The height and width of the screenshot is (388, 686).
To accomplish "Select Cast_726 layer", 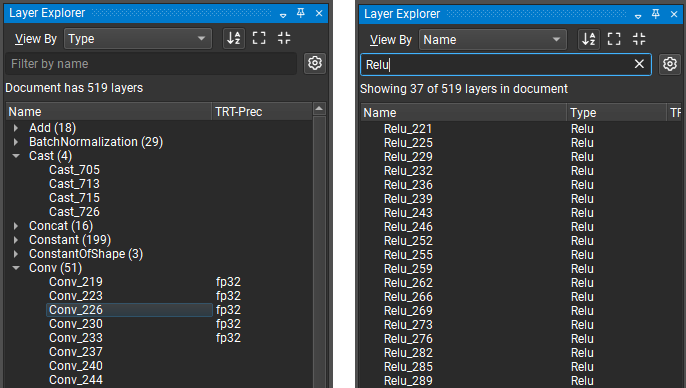I will coord(74,212).
